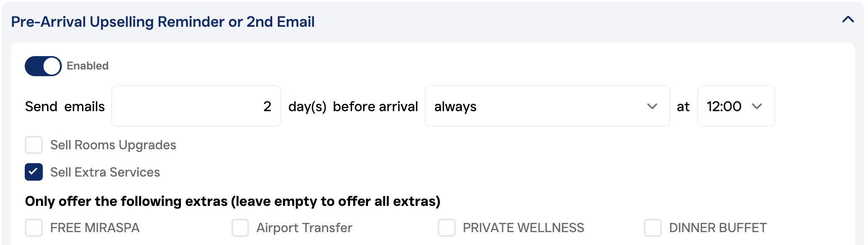Select the Airport Transfer checkbox

tap(240, 227)
